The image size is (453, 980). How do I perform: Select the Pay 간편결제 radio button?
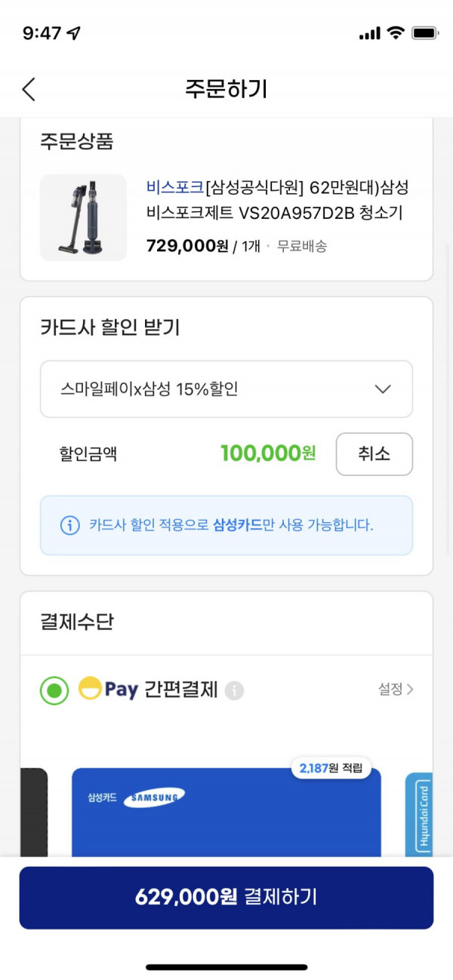(x=54, y=690)
